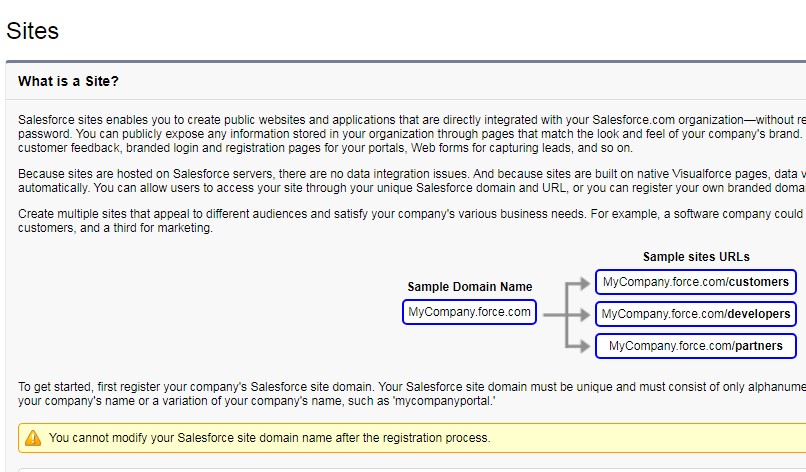Click the arrow pointing to developers URL

584,314
